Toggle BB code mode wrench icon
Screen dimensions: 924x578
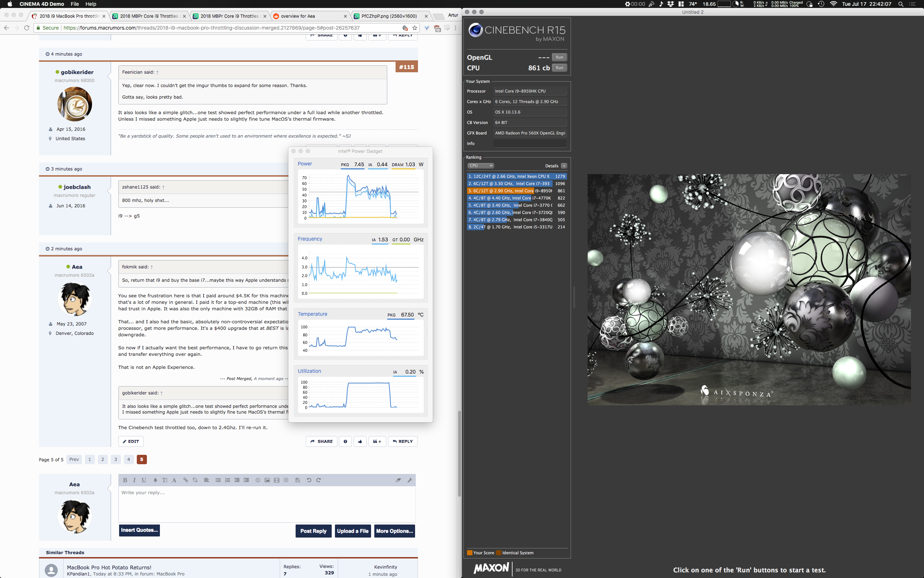410,480
